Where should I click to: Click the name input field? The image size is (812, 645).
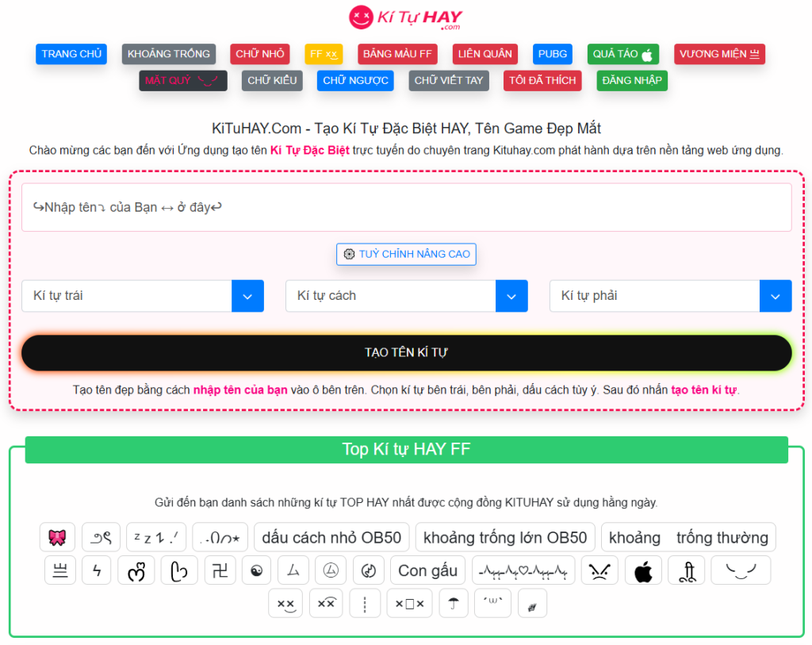click(407, 207)
